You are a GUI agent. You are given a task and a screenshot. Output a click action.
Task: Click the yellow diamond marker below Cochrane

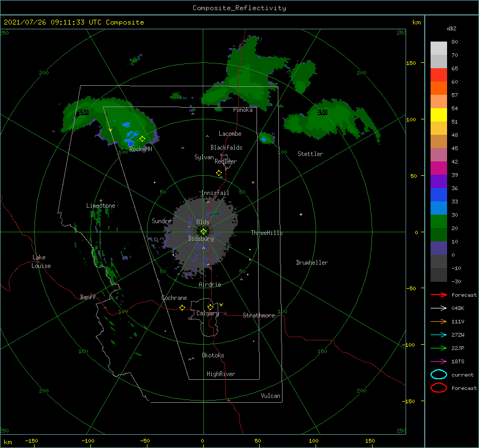tap(183, 308)
